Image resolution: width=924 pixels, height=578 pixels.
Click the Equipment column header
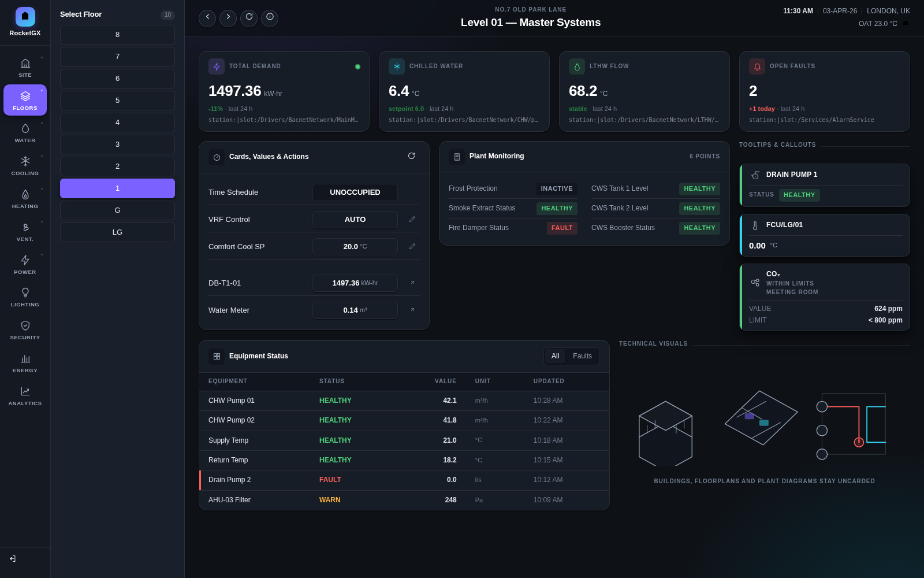(228, 381)
